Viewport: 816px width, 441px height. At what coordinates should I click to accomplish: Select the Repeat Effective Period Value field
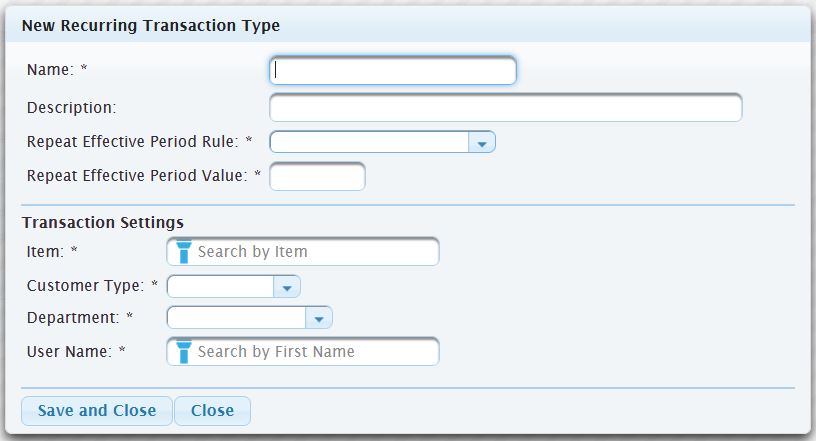(317, 177)
